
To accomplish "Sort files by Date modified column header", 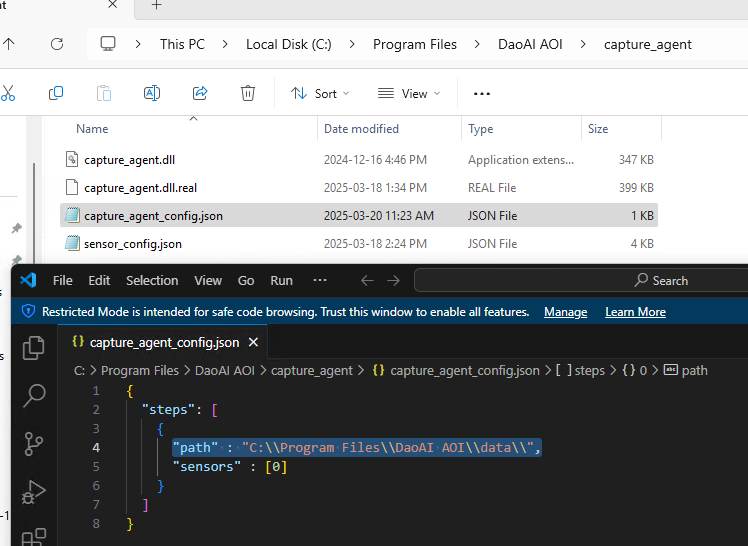I will click(x=361, y=129).
